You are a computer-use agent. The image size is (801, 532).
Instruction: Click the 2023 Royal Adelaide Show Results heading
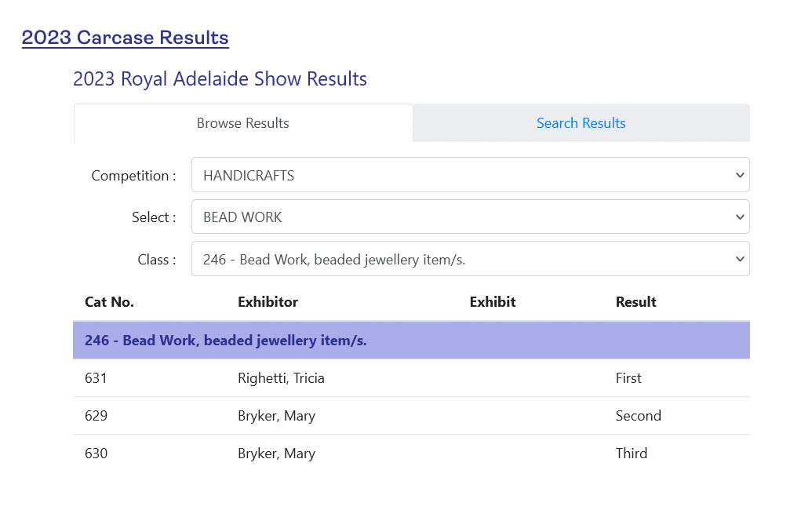coord(220,79)
